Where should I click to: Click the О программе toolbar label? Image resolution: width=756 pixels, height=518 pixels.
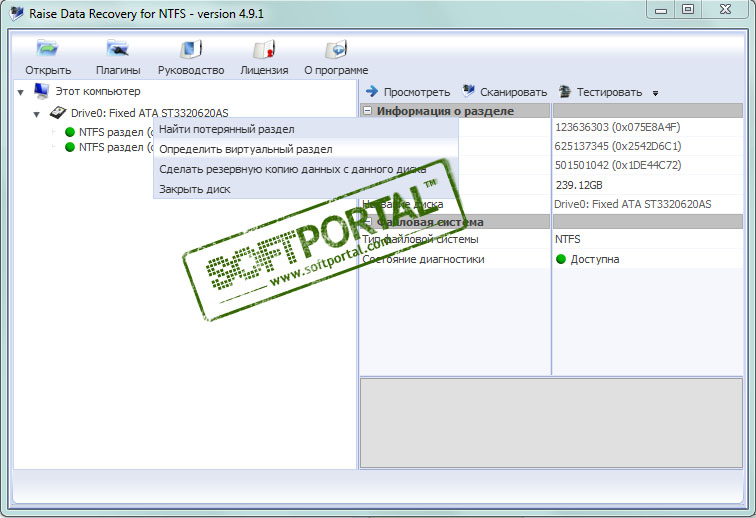(x=336, y=70)
